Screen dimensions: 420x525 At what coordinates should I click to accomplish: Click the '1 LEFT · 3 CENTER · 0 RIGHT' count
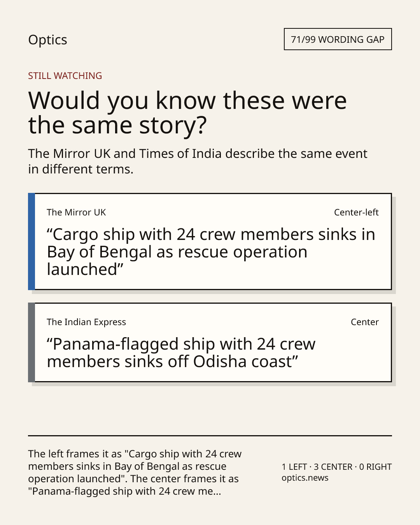337,467
